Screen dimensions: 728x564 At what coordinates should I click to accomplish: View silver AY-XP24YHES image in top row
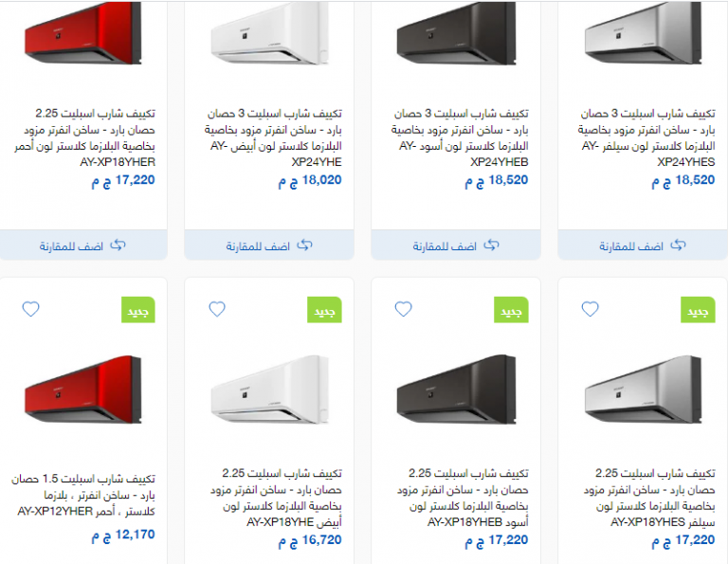[643, 33]
